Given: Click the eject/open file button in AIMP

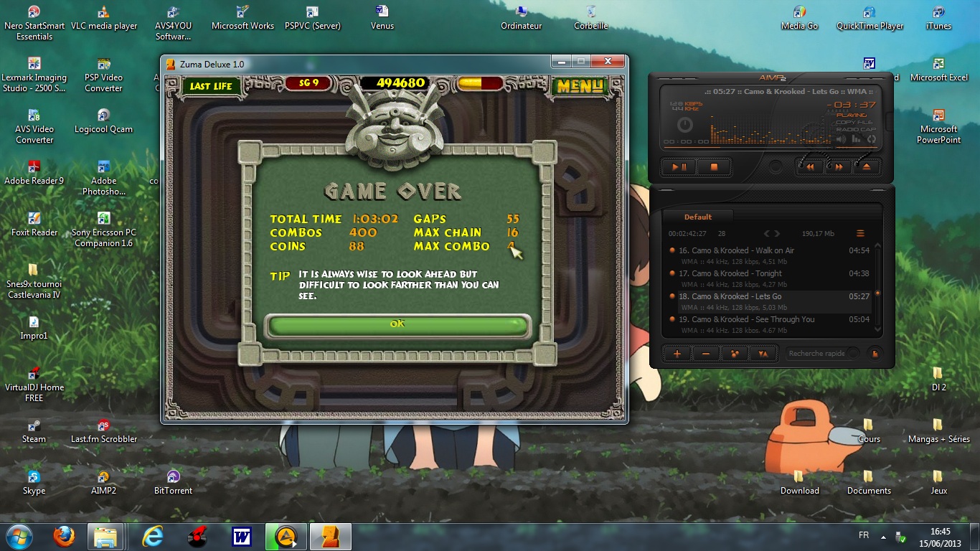Looking at the screenshot, I should (866, 167).
